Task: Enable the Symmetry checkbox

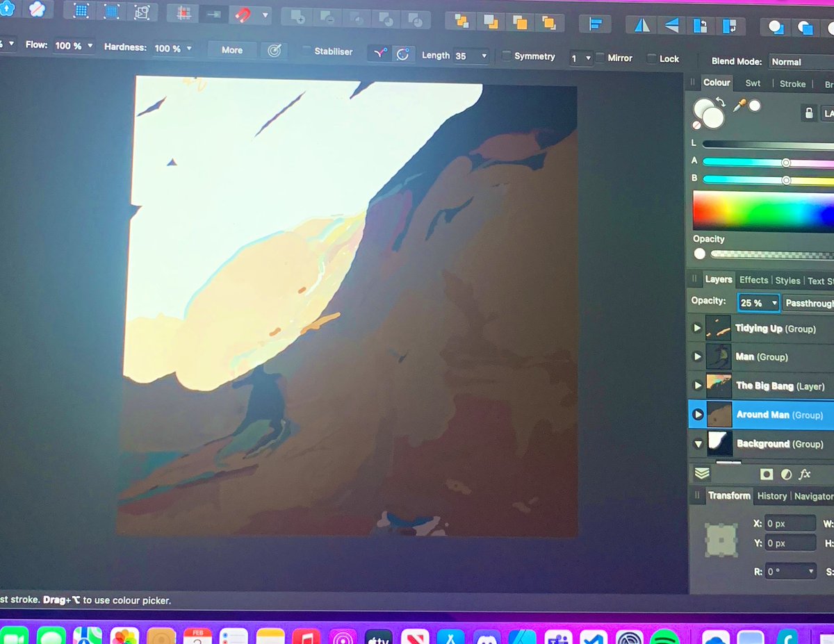Action: [507, 56]
